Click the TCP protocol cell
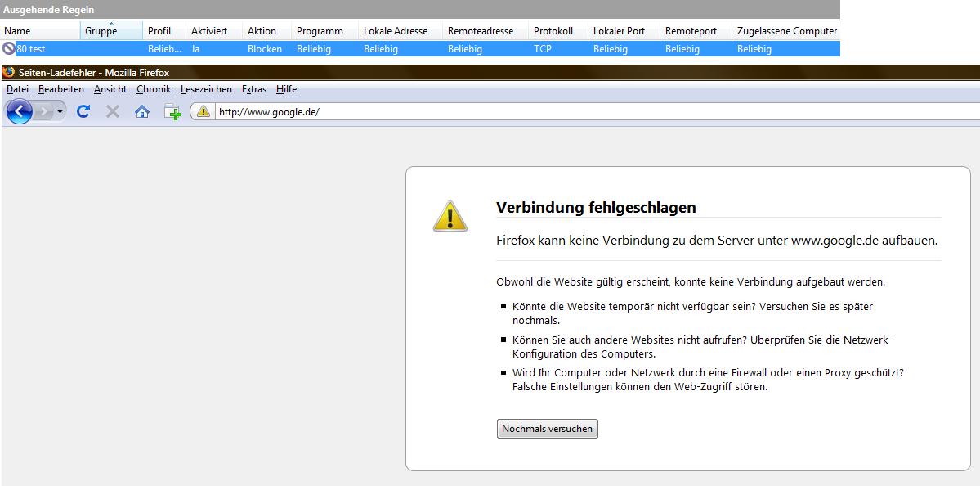The width and height of the screenshot is (980, 486). pos(543,49)
